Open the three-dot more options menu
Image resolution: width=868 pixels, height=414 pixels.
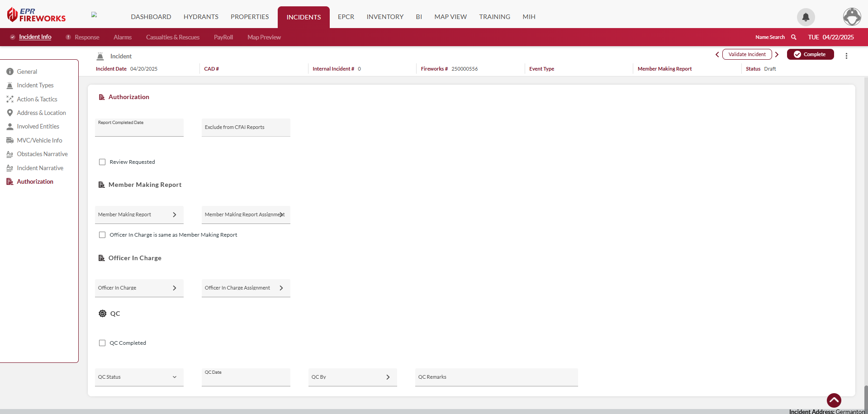(846, 56)
